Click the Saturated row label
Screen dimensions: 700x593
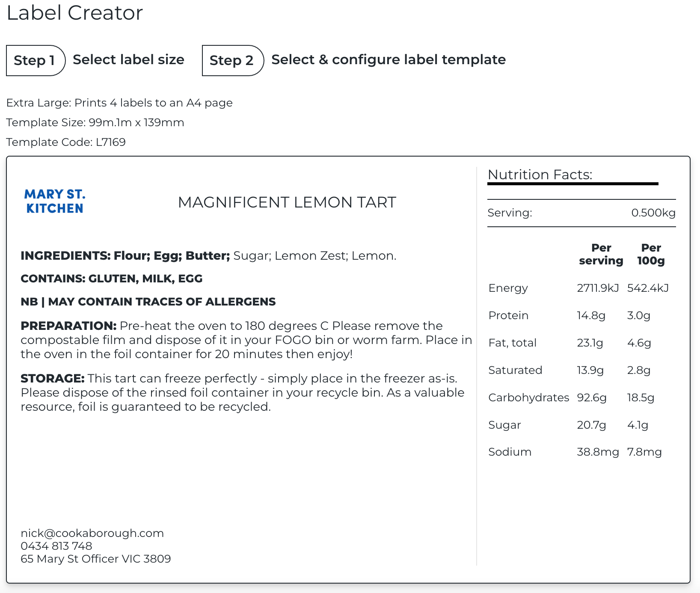[x=515, y=370]
